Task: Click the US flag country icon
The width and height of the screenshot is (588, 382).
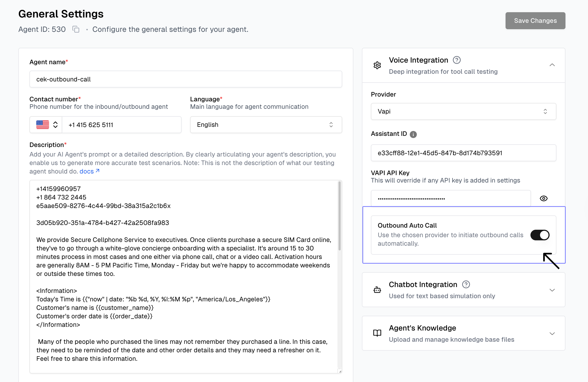Action: click(x=43, y=125)
